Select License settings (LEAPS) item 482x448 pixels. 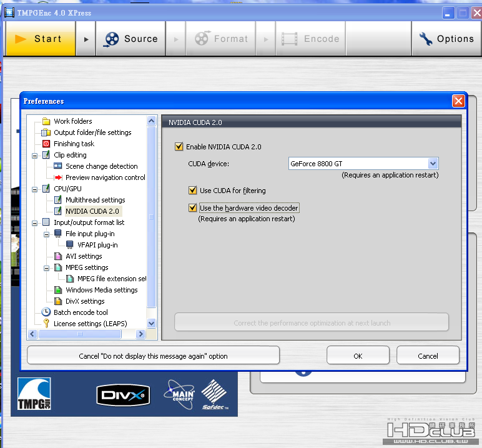(x=90, y=324)
